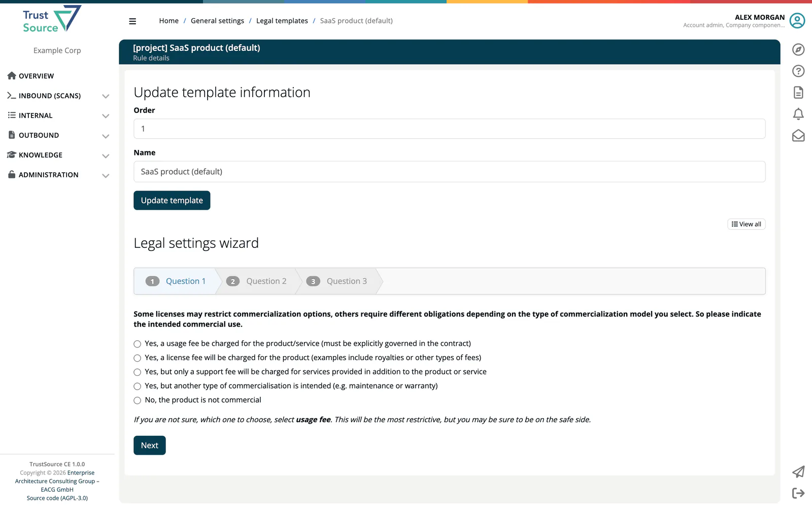Click the Internal list icon

12,115
